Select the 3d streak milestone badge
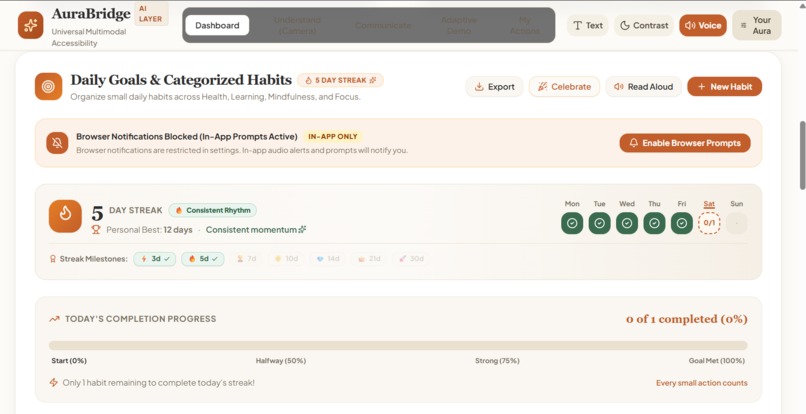 pos(155,259)
